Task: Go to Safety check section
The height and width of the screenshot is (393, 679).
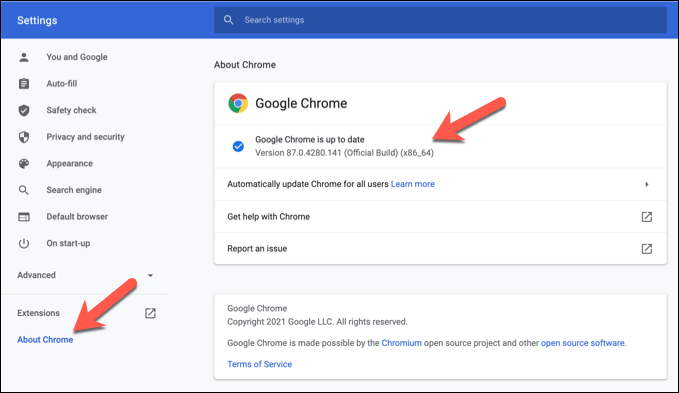Action: pos(71,110)
